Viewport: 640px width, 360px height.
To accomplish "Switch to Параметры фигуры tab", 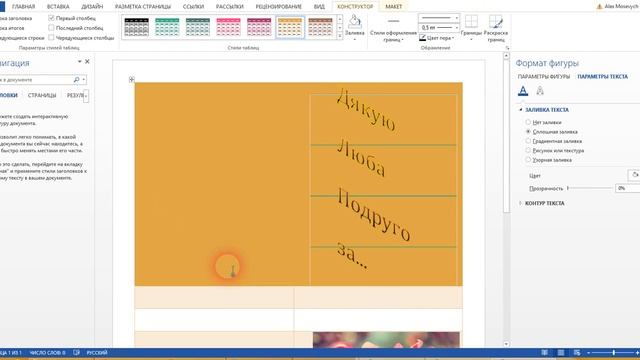I will (x=543, y=76).
